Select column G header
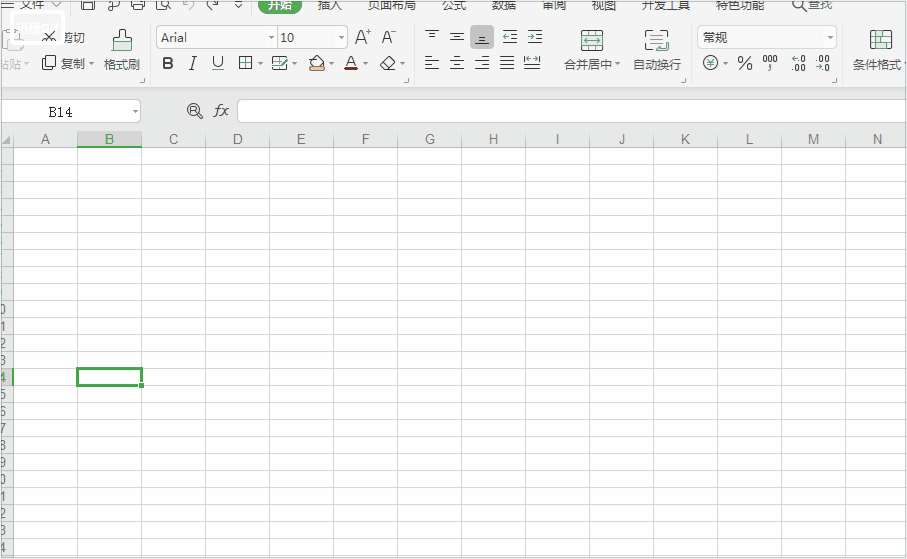The height and width of the screenshot is (559, 907). point(430,139)
